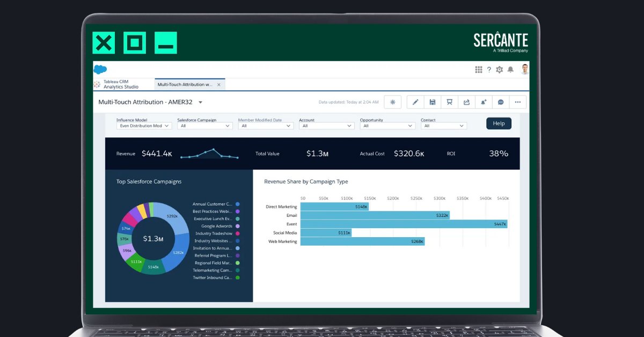Select Referral Program legend entry
The height and width of the screenshot is (337, 644).
(x=217, y=256)
